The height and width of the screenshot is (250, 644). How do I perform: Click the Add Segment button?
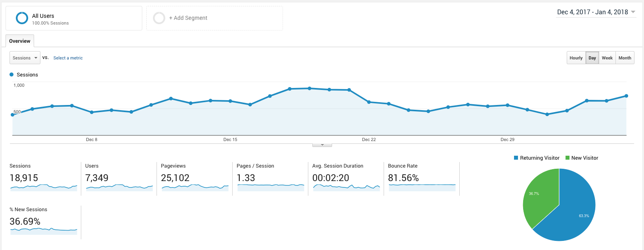(x=188, y=18)
